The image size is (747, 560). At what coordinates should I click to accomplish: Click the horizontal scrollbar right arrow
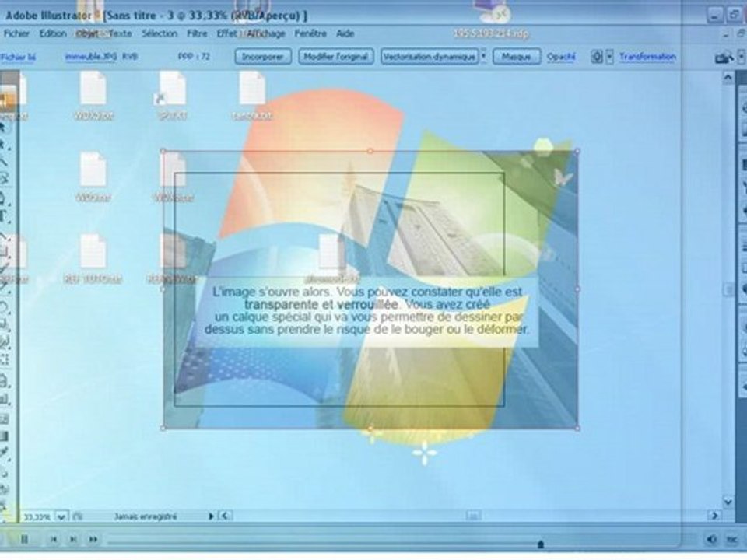714,516
